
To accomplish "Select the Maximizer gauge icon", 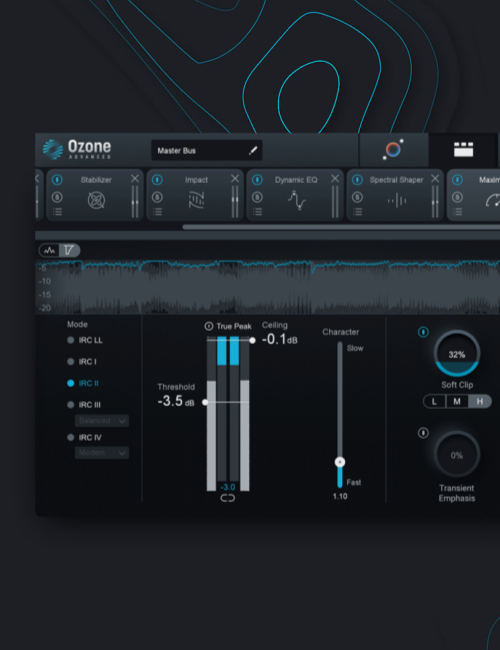I will tap(493, 201).
